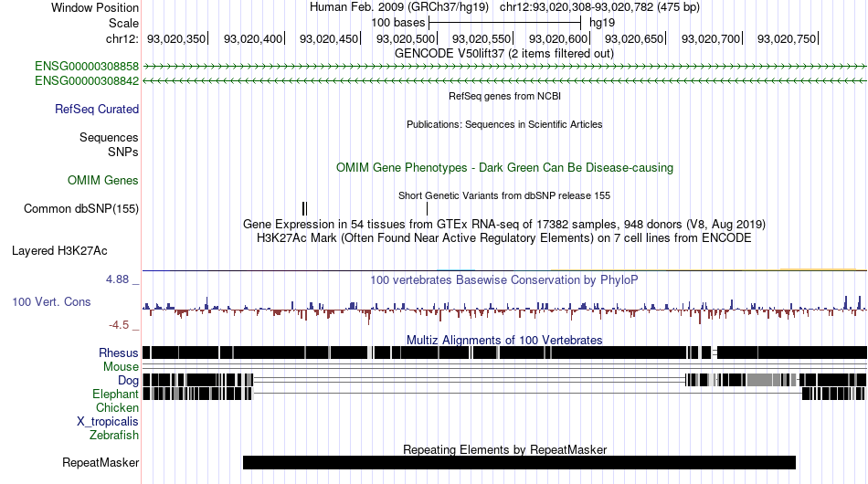
Task: Click Repeating Elements by RepeatMasker title
Action: point(505,449)
